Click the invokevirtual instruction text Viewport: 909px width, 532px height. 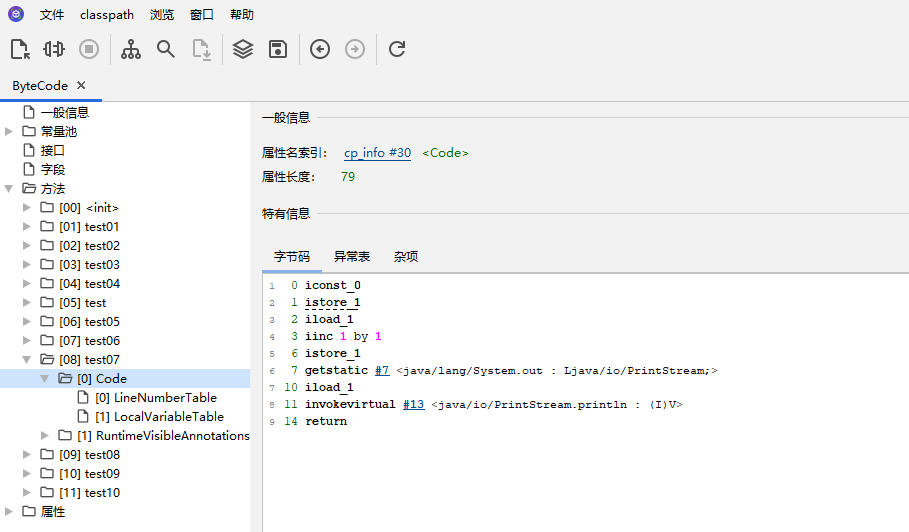click(350, 405)
